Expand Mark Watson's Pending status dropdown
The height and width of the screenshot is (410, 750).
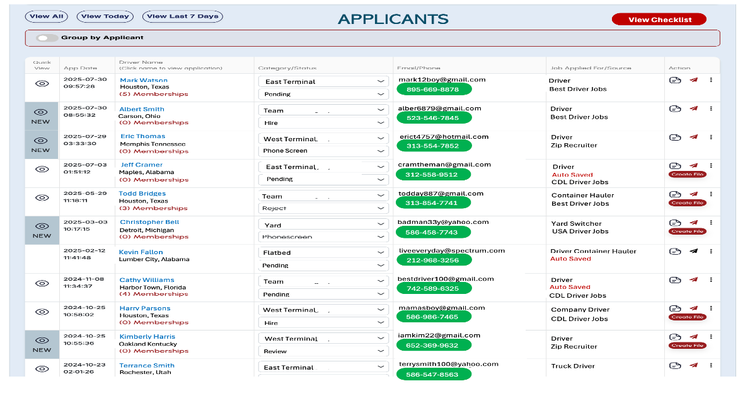click(323, 94)
